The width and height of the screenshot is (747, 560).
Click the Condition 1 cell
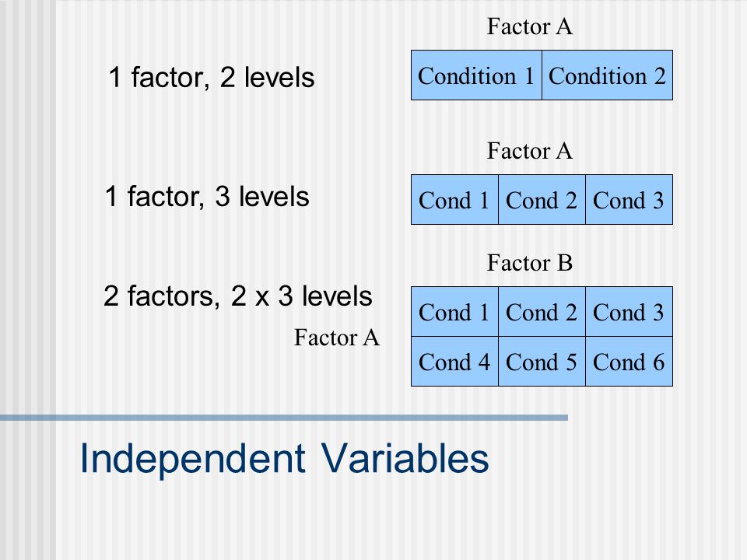pyautogui.click(x=476, y=75)
